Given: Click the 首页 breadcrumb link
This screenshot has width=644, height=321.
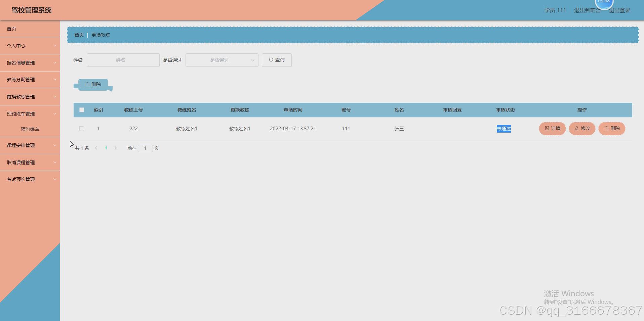Looking at the screenshot, I should pos(79,35).
